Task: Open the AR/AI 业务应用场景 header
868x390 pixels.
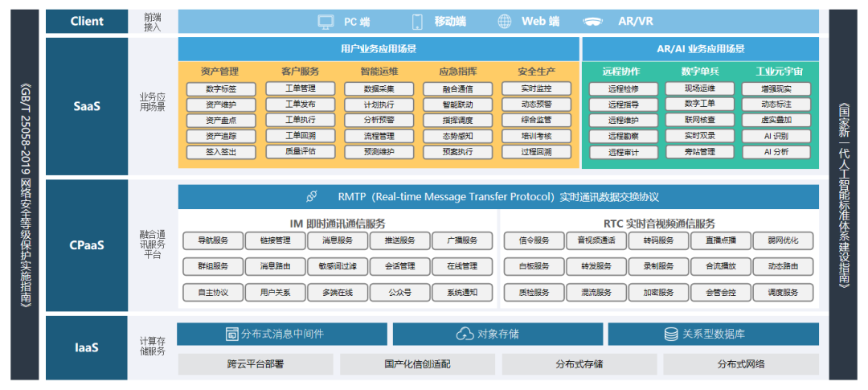Action: tap(700, 49)
